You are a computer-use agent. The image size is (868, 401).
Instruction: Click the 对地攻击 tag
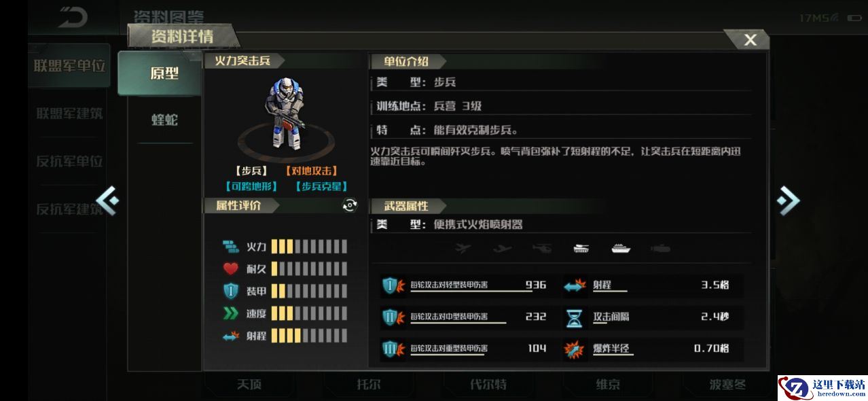coord(311,171)
